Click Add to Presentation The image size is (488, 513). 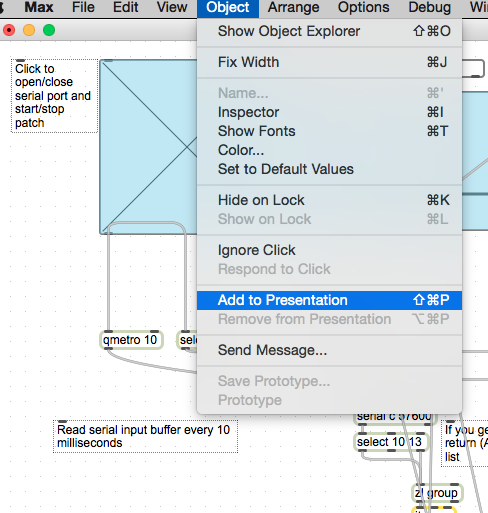pyautogui.click(x=329, y=300)
